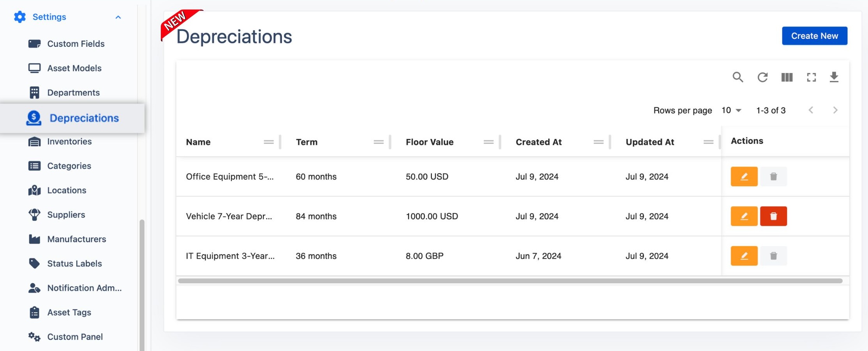Navigate to Status Labels
Image resolution: width=868 pixels, height=351 pixels.
tap(74, 263)
